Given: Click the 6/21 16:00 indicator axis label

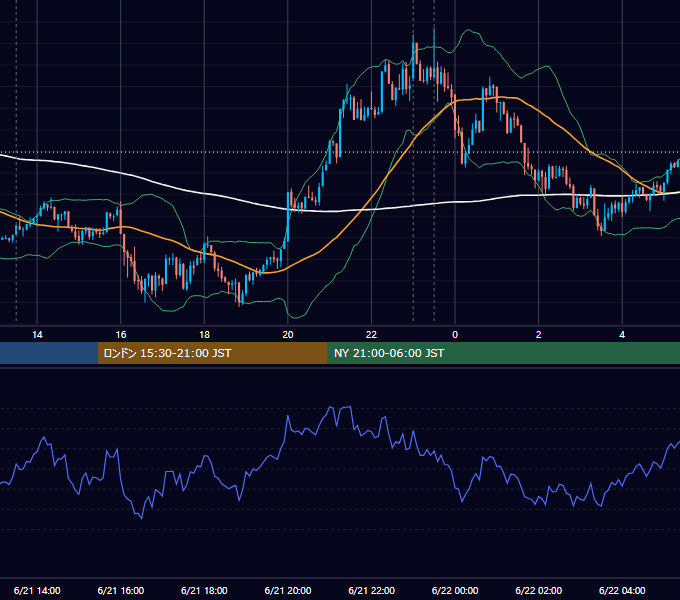Looking at the screenshot, I should 121,590.
